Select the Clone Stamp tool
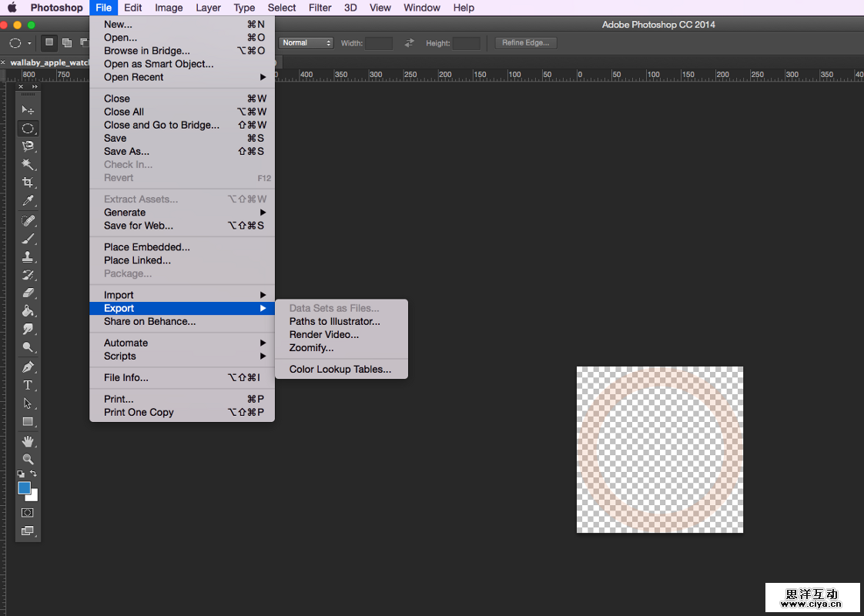 click(x=28, y=257)
